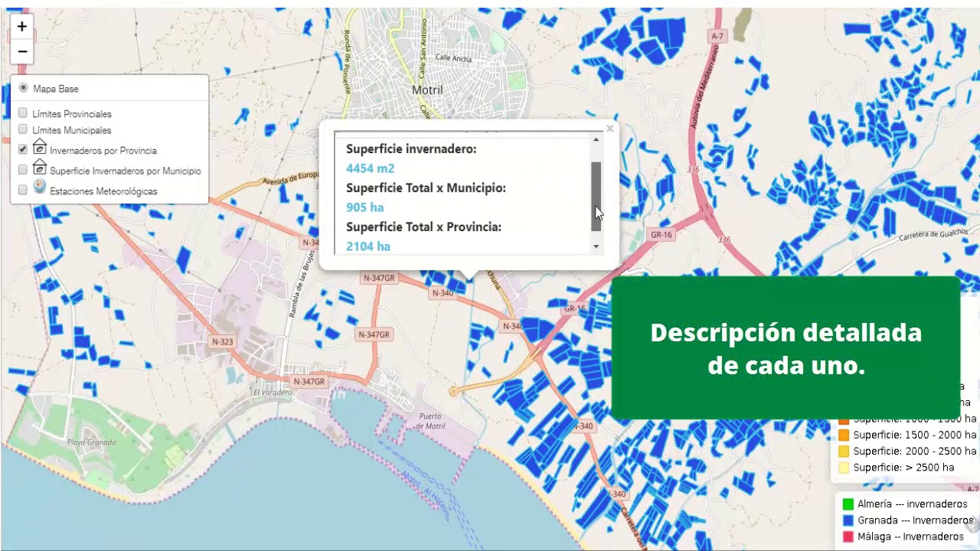Click the GR-16 road badge near roundabout

pyautogui.click(x=661, y=234)
